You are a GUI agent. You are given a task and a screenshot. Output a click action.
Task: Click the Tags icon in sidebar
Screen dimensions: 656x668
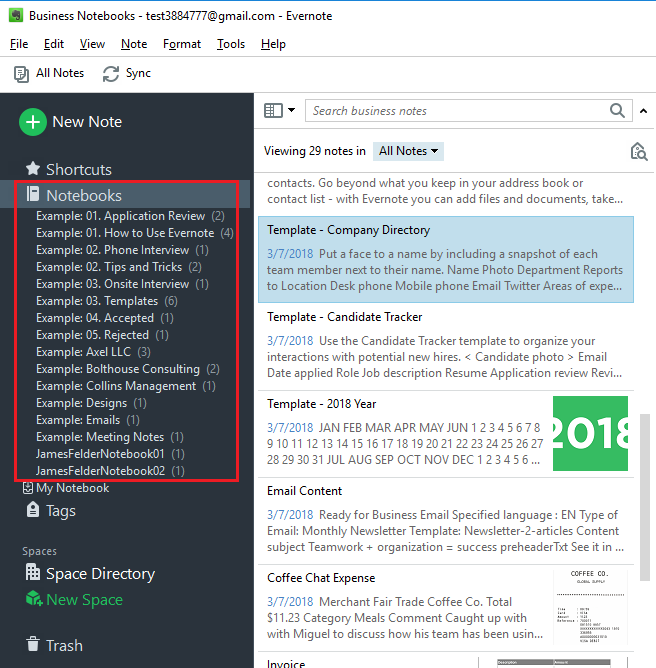coord(33,510)
